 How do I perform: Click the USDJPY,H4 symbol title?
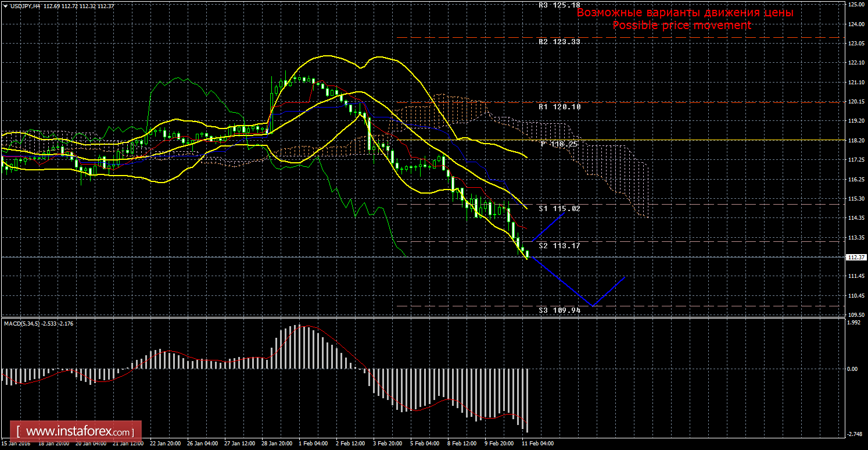point(26,6)
